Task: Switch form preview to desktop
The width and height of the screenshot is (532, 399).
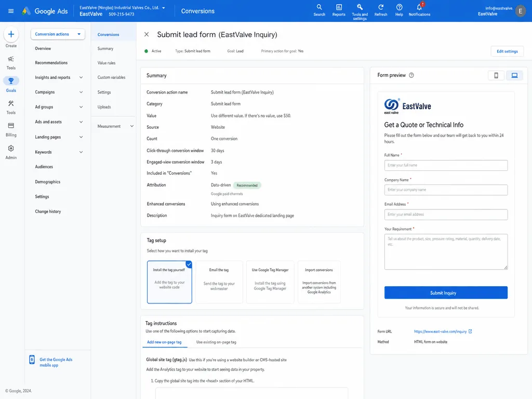Action: (514, 75)
